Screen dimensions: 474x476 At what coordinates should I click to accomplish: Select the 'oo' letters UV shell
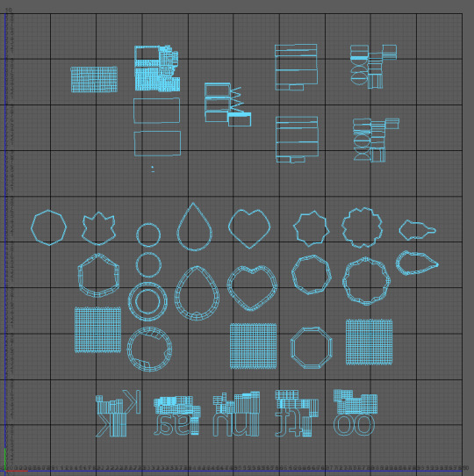(x=355, y=413)
